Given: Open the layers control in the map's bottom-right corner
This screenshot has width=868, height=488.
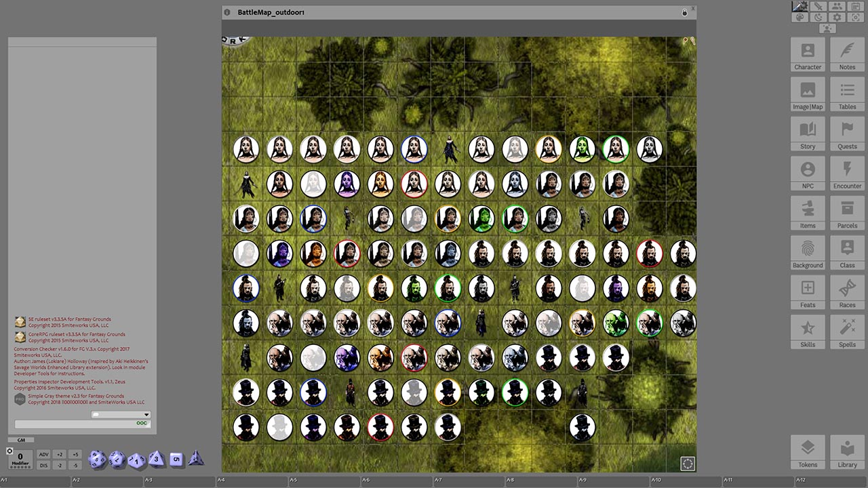Looking at the screenshot, I should (x=687, y=463).
